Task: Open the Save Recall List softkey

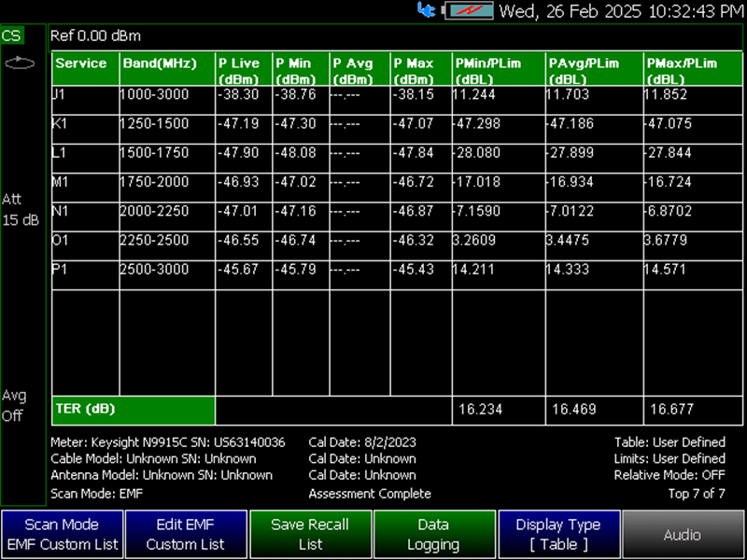Action: (x=310, y=534)
